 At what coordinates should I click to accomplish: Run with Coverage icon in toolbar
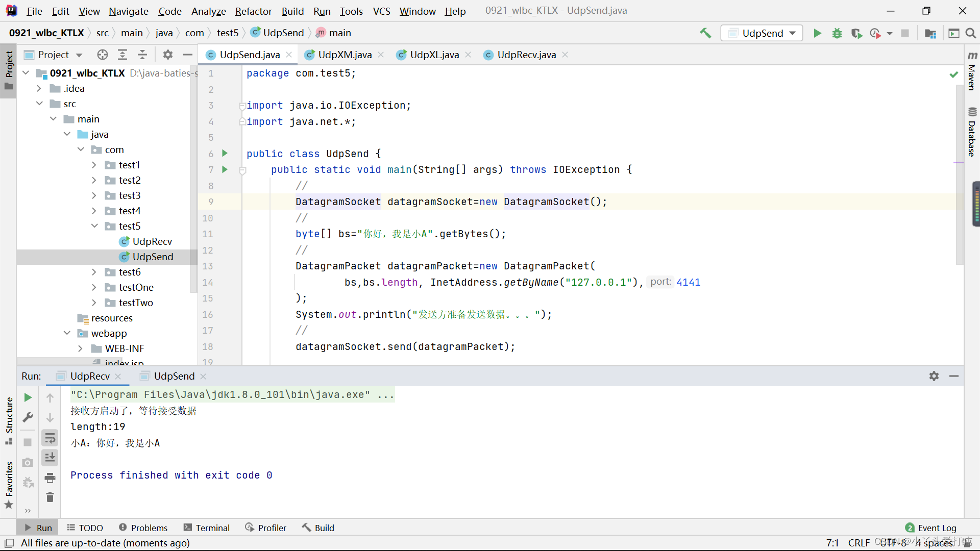coord(856,33)
